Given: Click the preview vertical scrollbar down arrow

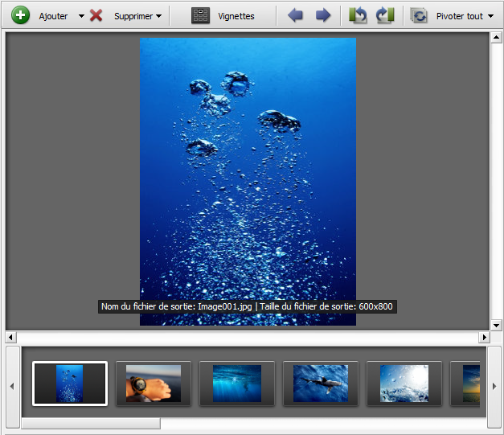Looking at the screenshot, I should (496, 325).
